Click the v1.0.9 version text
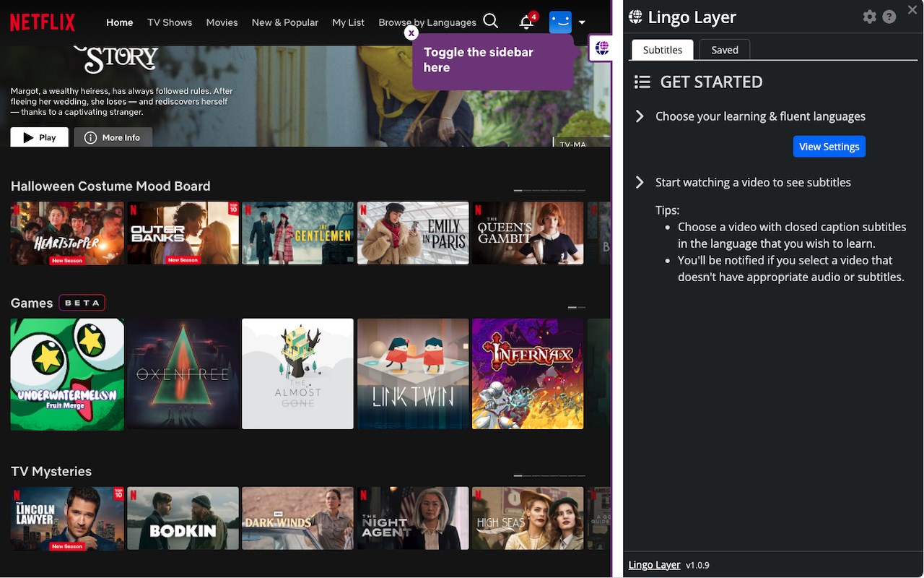 coord(697,565)
